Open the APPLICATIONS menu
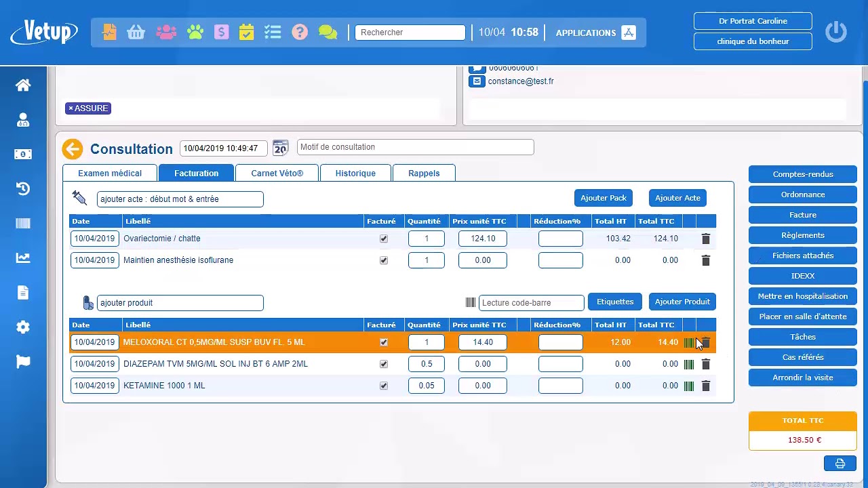Viewport: 868px width, 488px height. pyautogui.click(x=595, y=33)
